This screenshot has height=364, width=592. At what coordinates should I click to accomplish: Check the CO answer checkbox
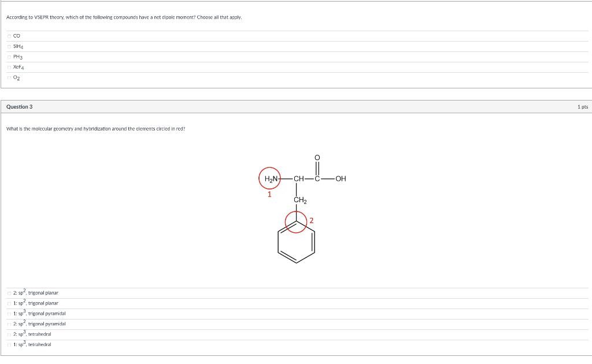pyautogui.click(x=9, y=36)
